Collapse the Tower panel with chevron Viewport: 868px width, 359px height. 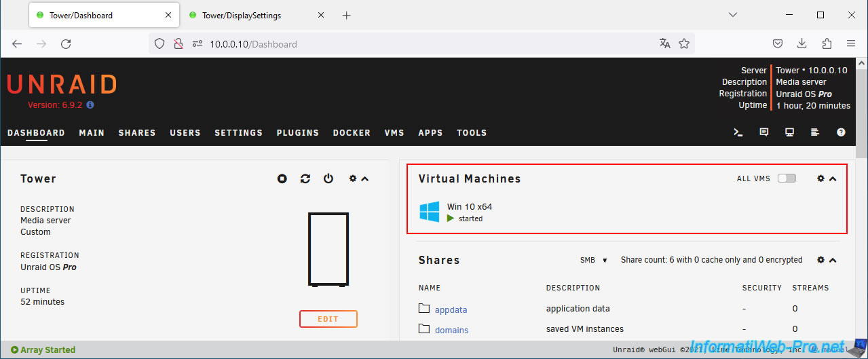(364, 178)
